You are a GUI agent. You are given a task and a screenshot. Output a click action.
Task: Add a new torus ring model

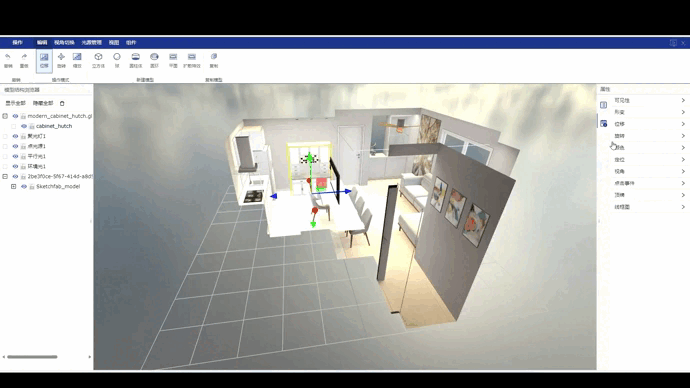click(154, 57)
